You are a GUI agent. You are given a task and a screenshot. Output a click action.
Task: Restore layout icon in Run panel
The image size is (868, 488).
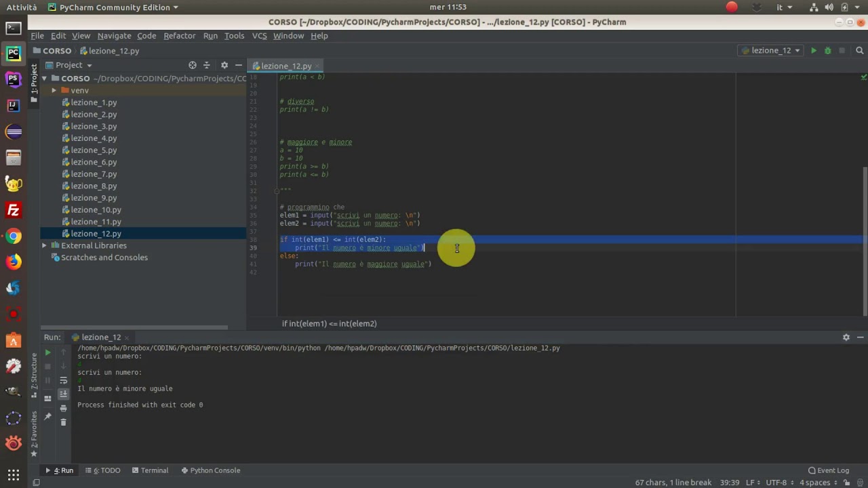pyautogui.click(x=47, y=398)
